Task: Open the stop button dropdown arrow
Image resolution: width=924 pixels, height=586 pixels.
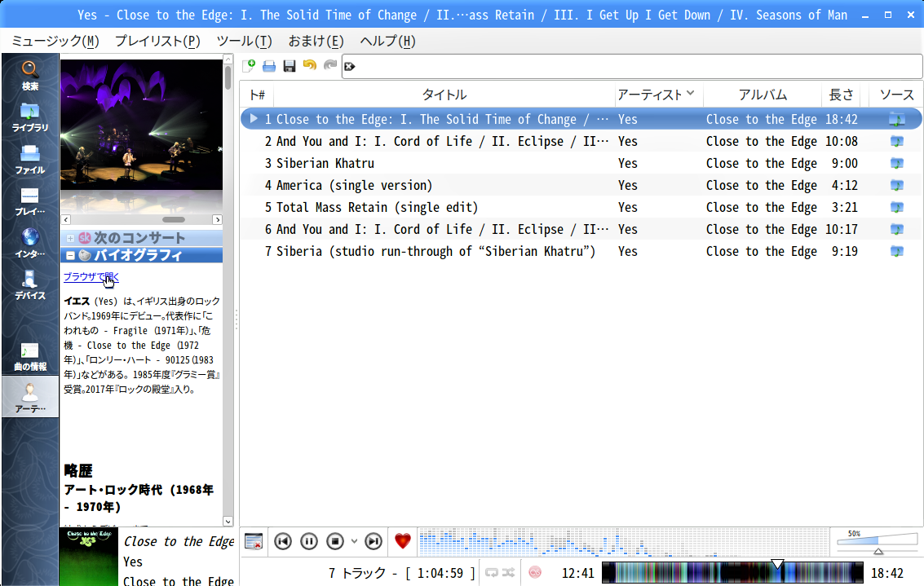Action: point(354,541)
